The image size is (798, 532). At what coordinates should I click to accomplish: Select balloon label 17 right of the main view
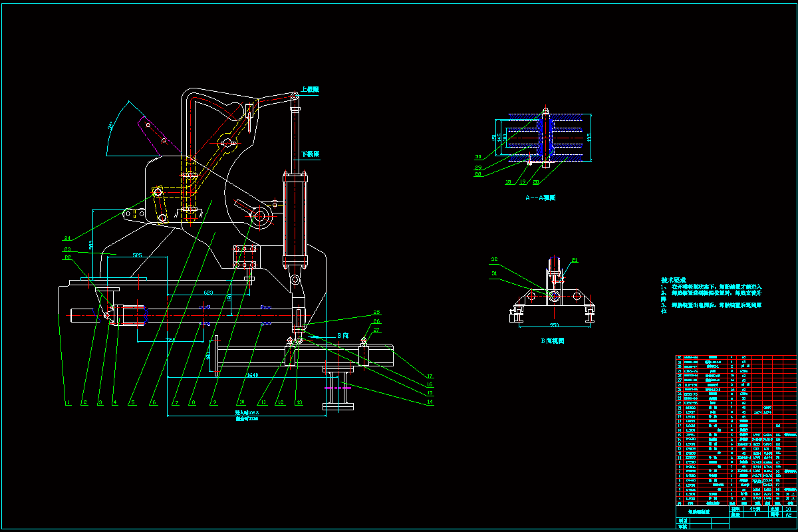[430, 376]
